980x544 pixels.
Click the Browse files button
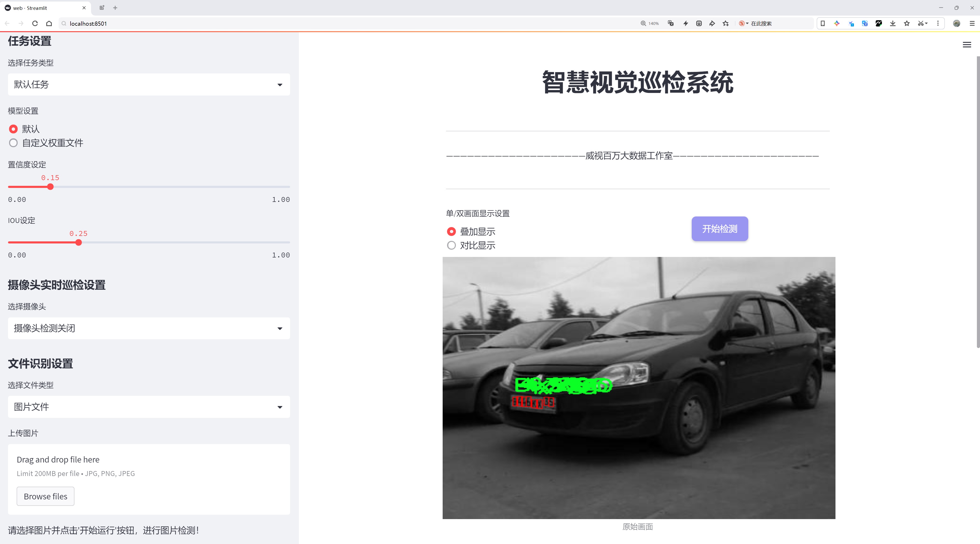45,497
